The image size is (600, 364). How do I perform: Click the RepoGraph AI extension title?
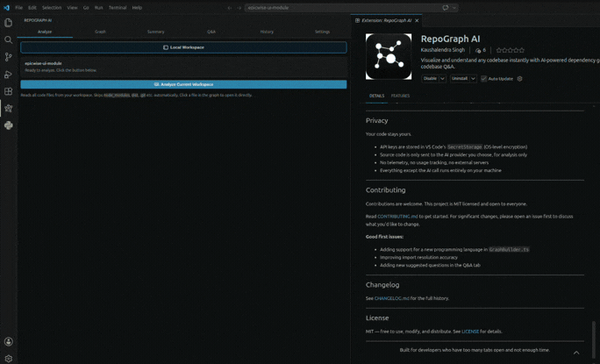tap(450, 39)
